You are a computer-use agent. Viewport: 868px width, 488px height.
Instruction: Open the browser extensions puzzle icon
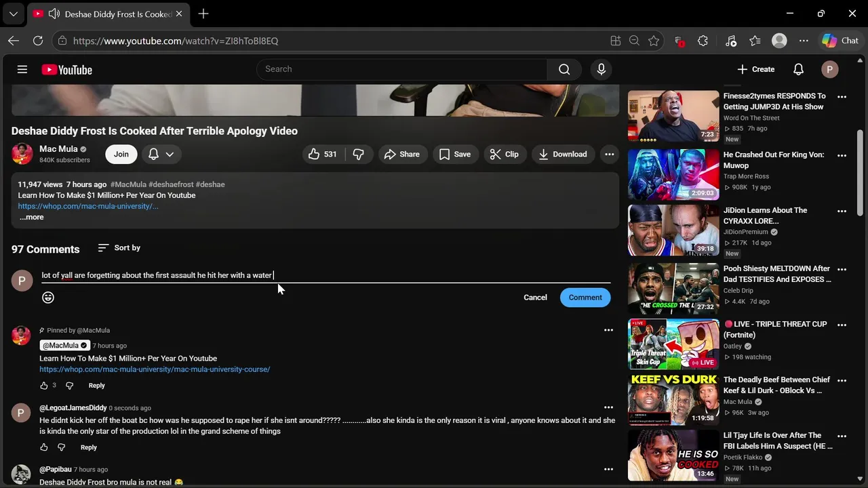pyautogui.click(x=703, y=41)
